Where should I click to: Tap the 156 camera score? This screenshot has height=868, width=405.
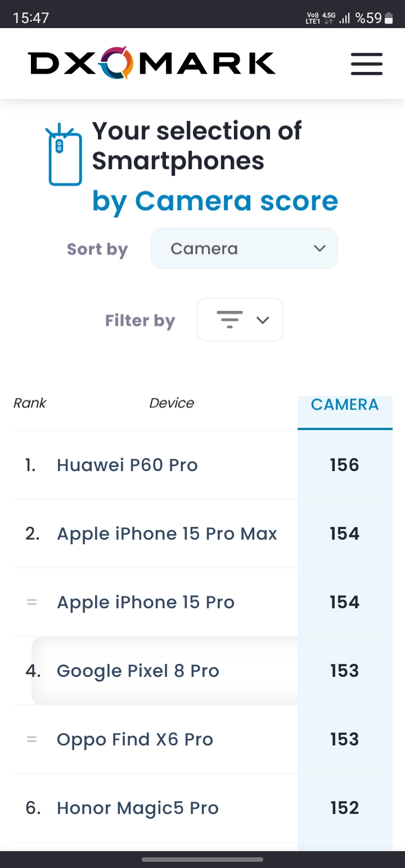pos(344,465)
